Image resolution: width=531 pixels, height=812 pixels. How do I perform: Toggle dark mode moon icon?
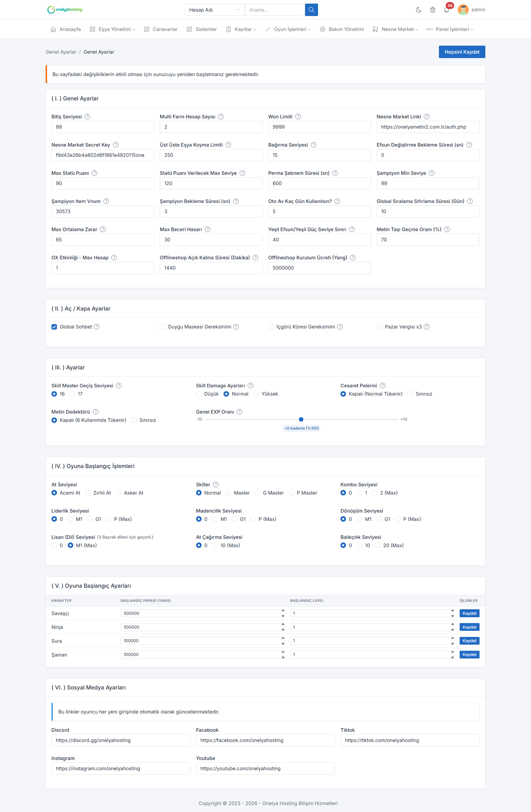click(419, 10)
